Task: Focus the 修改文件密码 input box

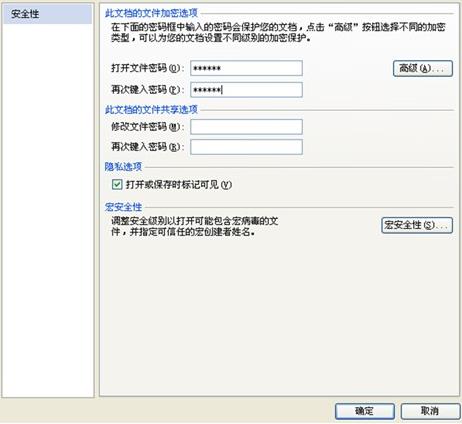Action: (246, 127)
